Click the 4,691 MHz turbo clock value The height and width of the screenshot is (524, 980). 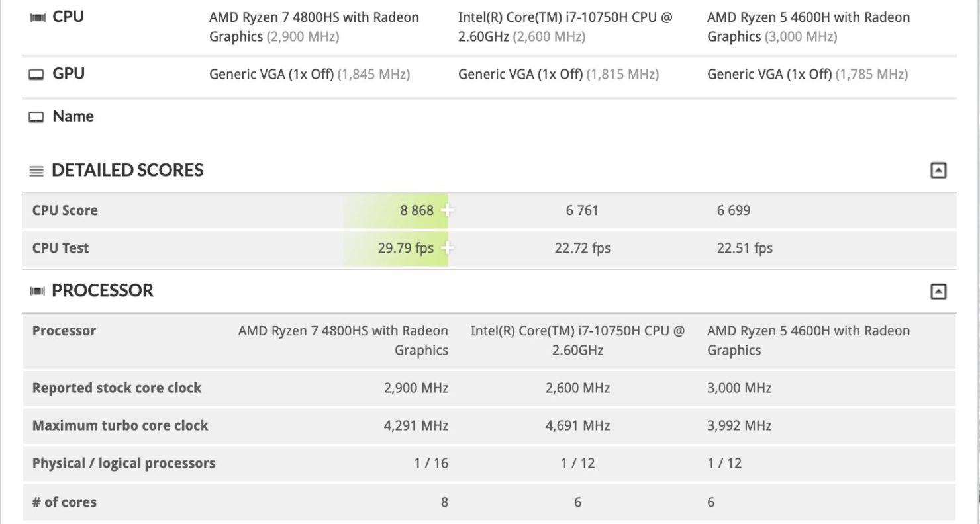click(x=577, y=425)
